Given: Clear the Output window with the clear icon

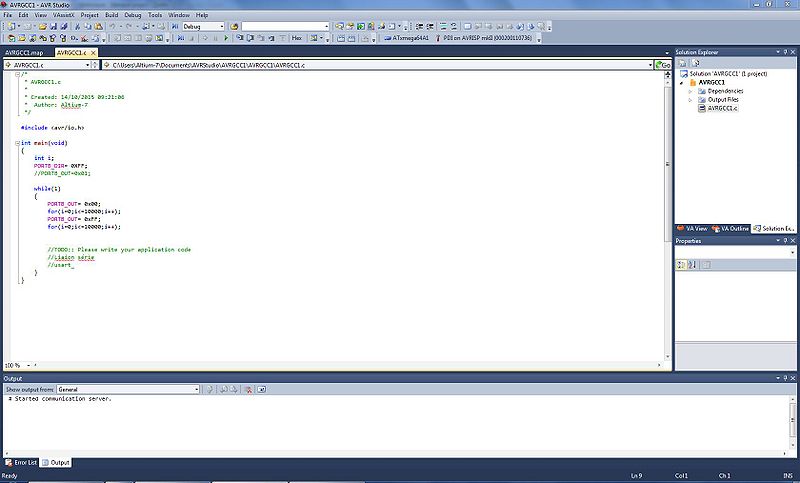Looking at the screenshot, I should [x=247, y=388].
